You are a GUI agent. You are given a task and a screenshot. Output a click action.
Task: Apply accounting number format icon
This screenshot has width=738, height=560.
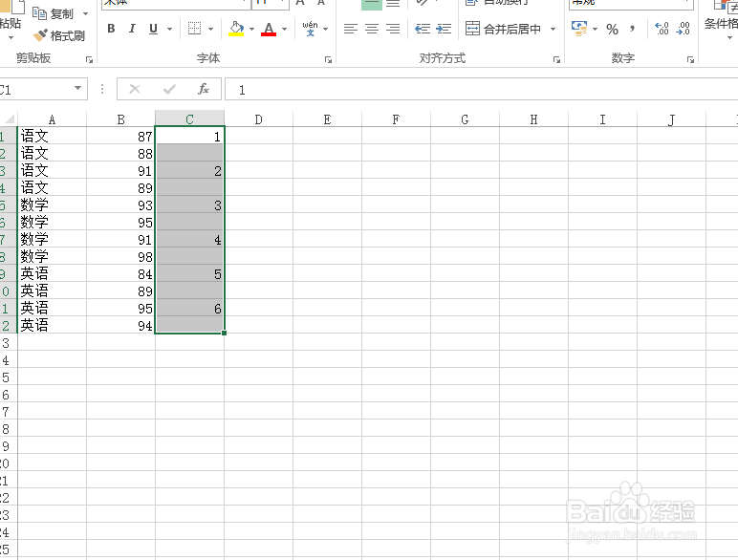[579, 29]
